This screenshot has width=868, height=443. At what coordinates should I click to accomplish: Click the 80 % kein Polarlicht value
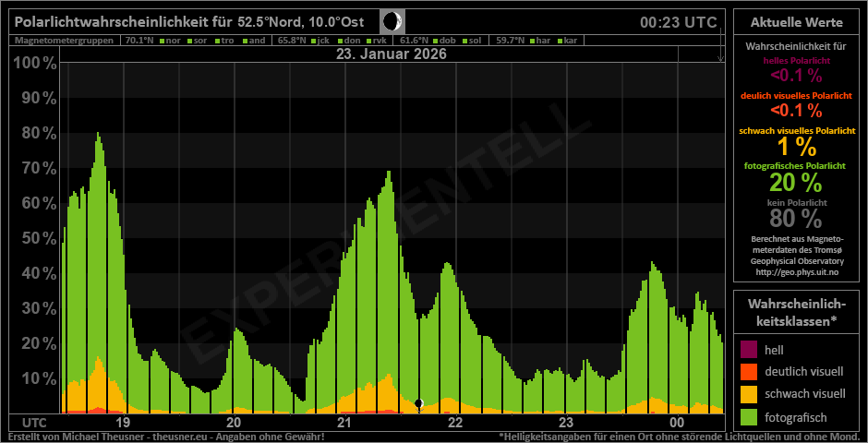pos(795,219)
